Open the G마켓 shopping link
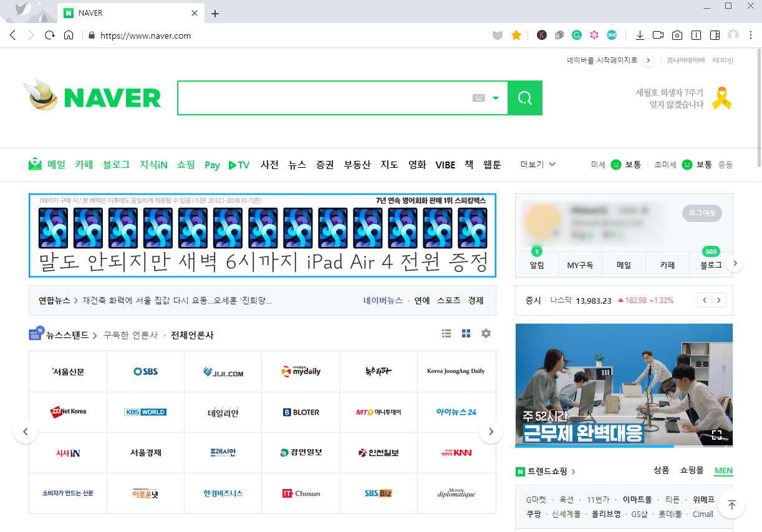This screenshot has height=532, width=762. [x=536, y=500]
